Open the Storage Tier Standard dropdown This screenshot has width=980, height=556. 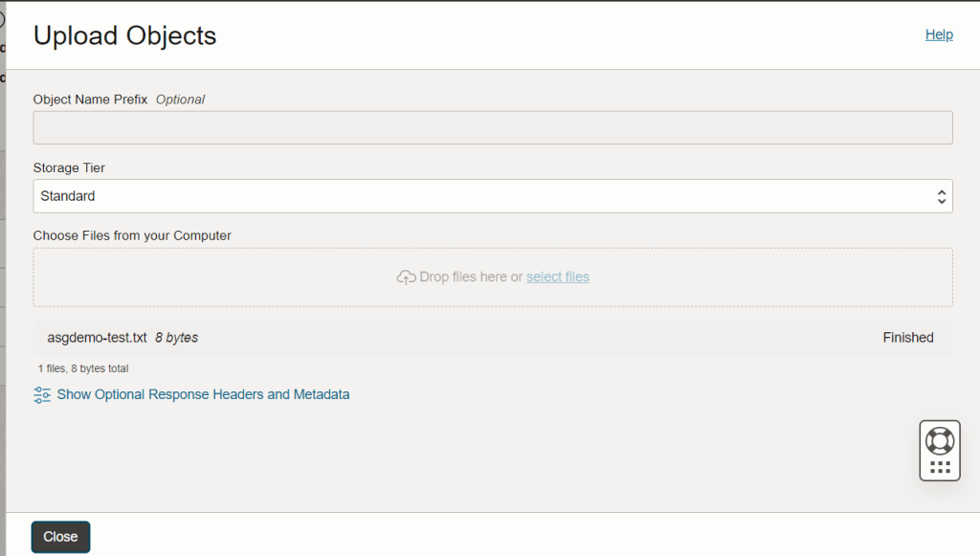point(492,196)
